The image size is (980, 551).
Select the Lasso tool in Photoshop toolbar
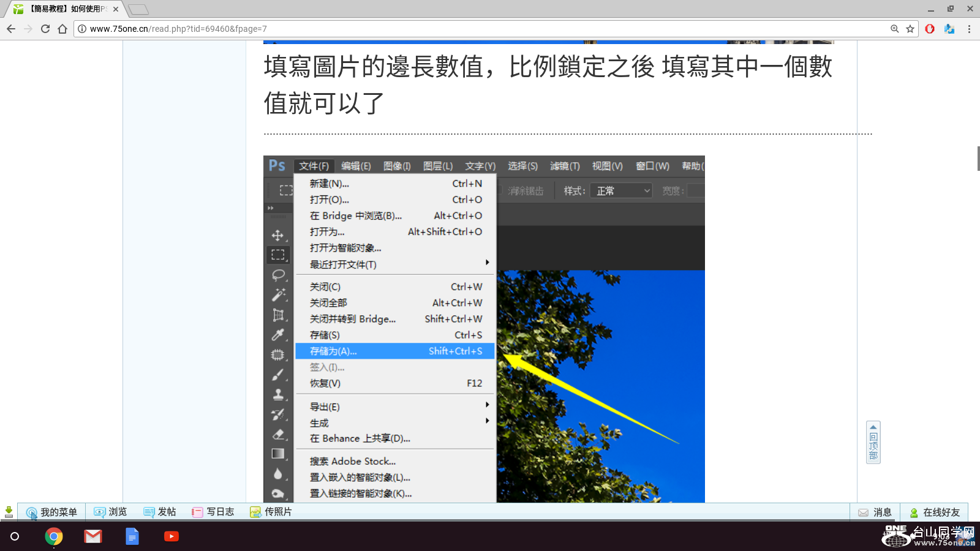[278, 275]
